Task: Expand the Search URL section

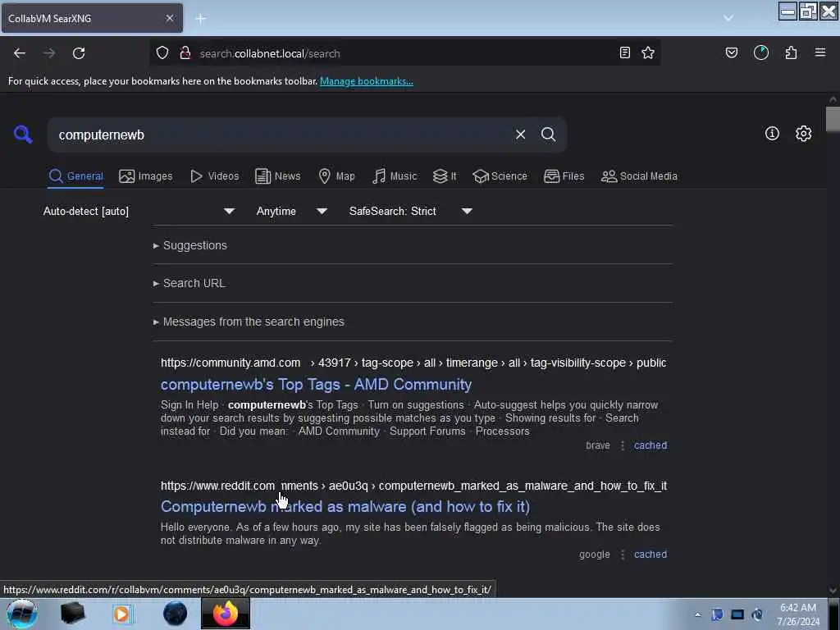Action: (x=189, y=283)
